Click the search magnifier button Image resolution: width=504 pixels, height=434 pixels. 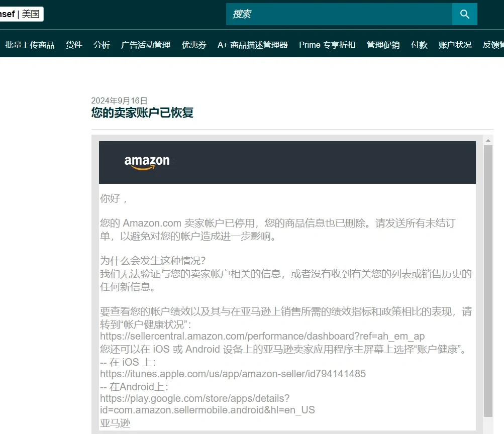[464, 14]
